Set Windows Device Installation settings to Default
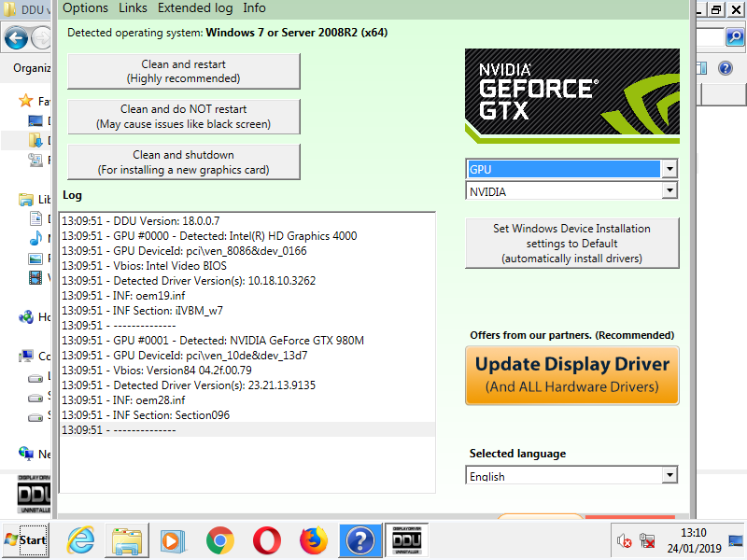 click(571, 244)
